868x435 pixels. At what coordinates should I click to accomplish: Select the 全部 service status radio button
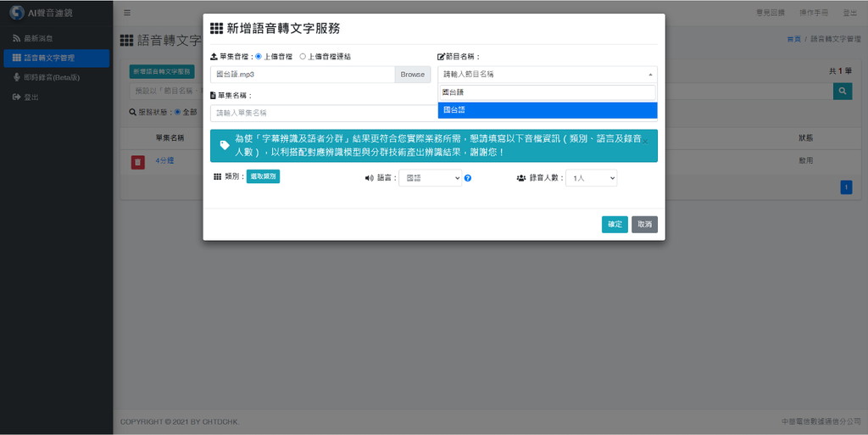(178, 112)
